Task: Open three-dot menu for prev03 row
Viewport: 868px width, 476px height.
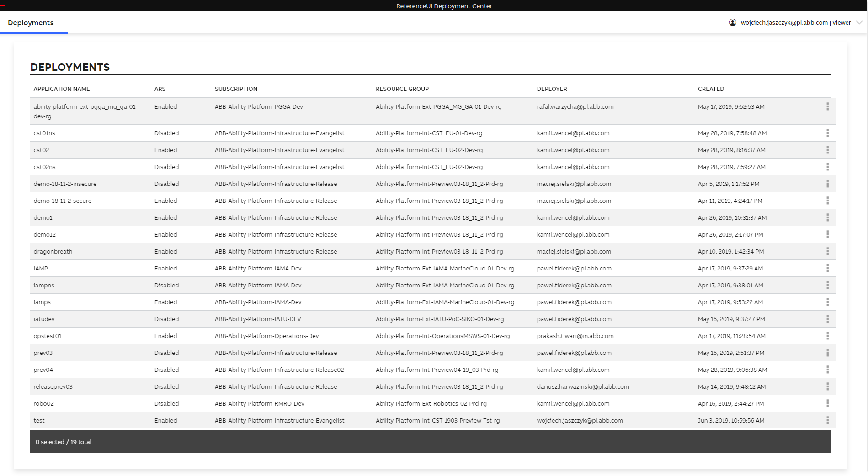Action: [827, 353]
